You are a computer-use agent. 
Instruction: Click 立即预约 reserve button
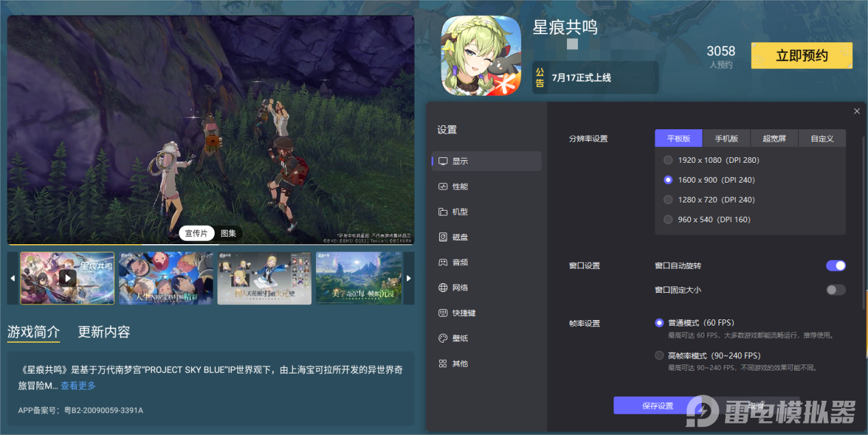click(802, 55)
